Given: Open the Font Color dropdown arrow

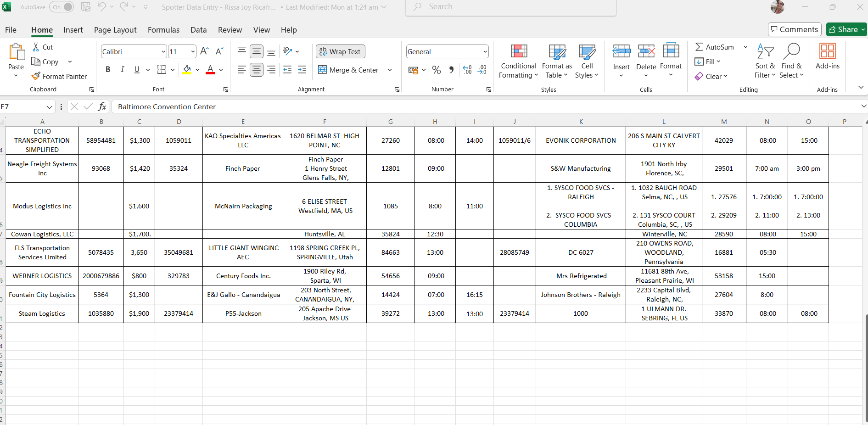Looking at the screenshot, I should pos(221,70).
